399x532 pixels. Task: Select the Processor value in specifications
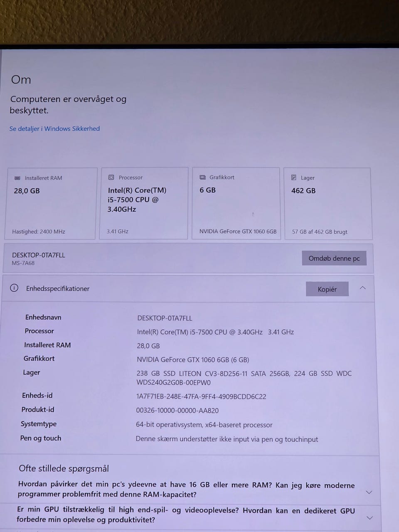[215, 332]
